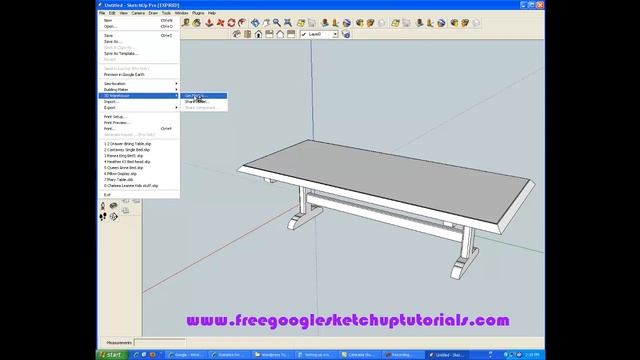Open the Tools menu

[x=166, y=13]
